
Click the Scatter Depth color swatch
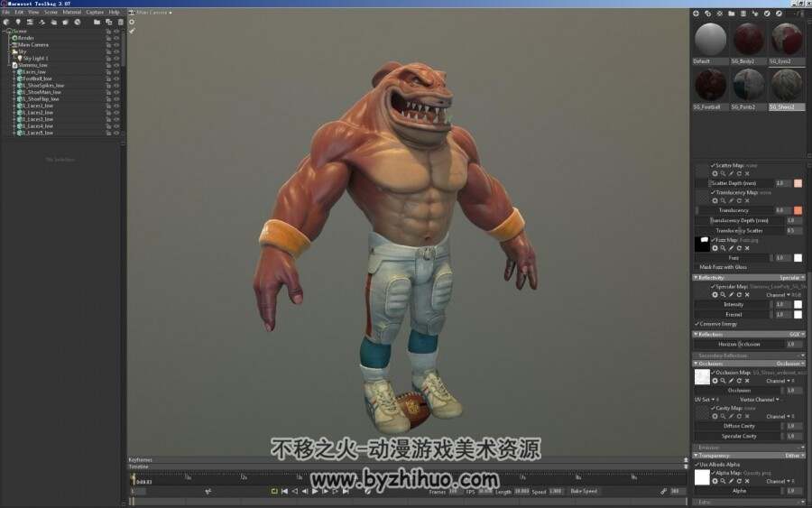(x=798, y=183)
